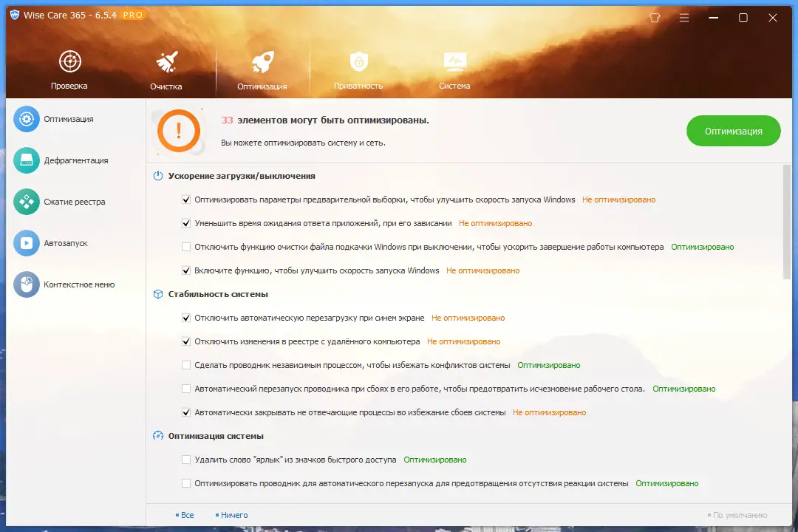Click the PRO badge in title bar

click(133, 15)
